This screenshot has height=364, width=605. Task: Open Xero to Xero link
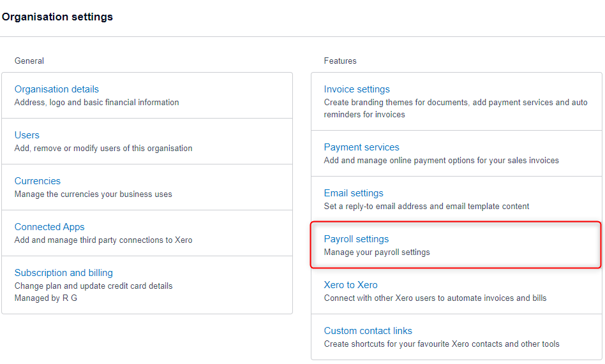351,284
